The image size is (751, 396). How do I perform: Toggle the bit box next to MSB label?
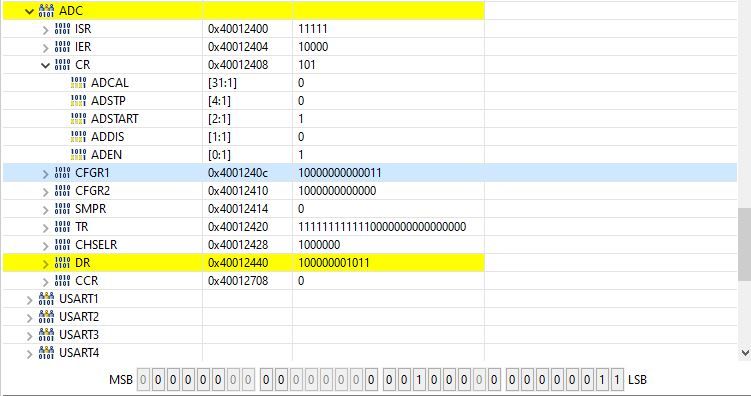(143, 380)
